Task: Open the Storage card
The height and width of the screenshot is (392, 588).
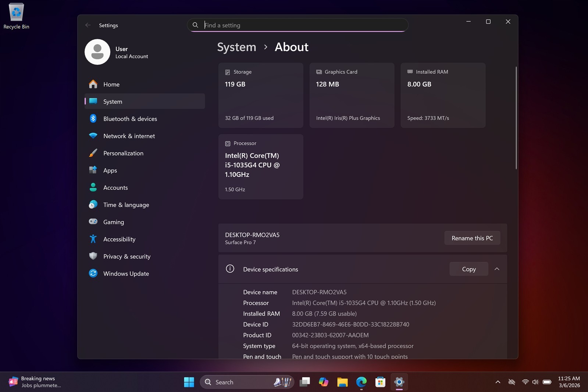Action: [x=261, y=95]
